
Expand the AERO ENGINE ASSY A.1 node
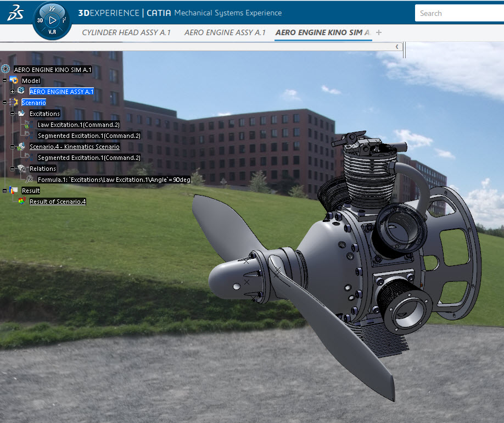coord(12,91)
